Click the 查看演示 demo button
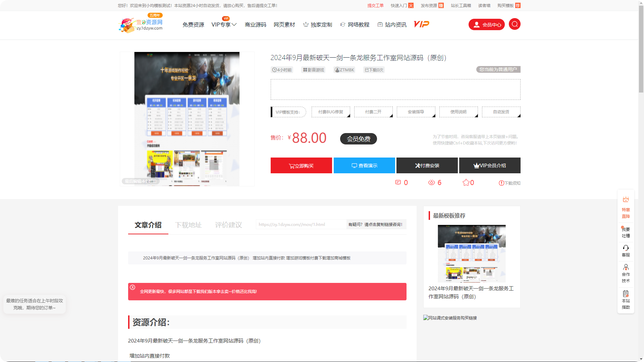644x362 pixels. [x=364, y=166]
